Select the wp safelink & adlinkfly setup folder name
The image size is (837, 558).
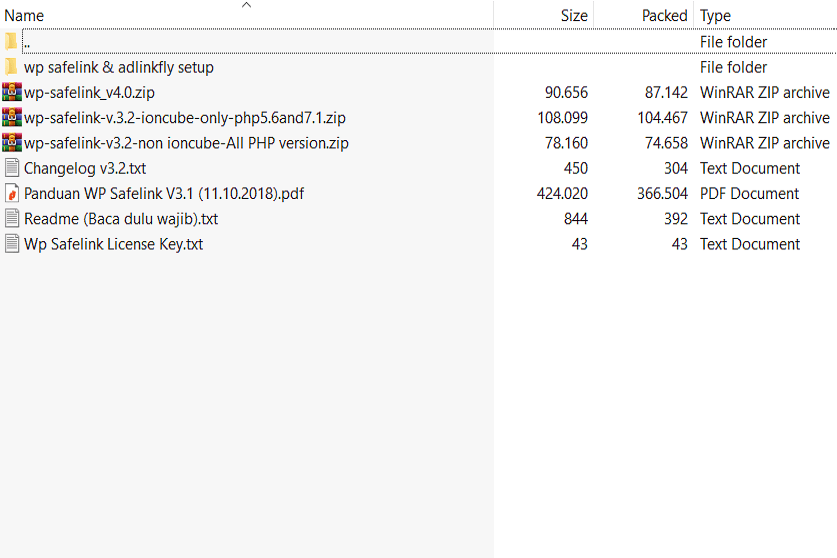pyautogui.click(x=119, y=67)
